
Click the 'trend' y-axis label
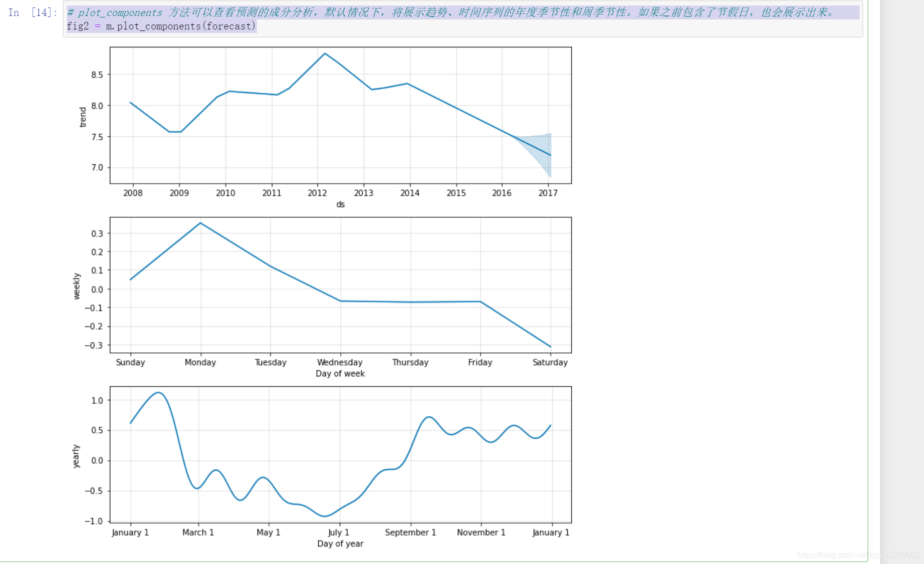[83, 117]
